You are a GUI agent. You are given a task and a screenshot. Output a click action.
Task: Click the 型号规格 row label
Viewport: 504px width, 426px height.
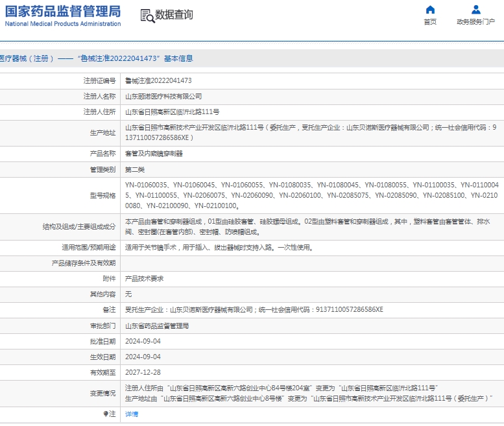pyautogui.click(x=102, y=195)
